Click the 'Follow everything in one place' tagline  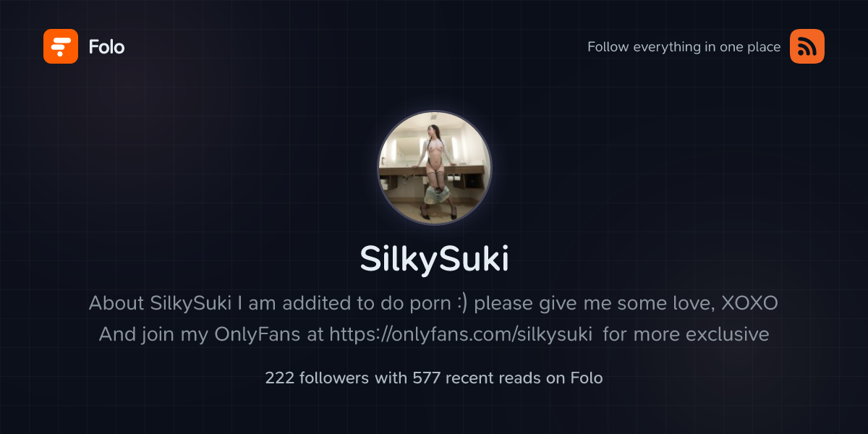[684, 47]
